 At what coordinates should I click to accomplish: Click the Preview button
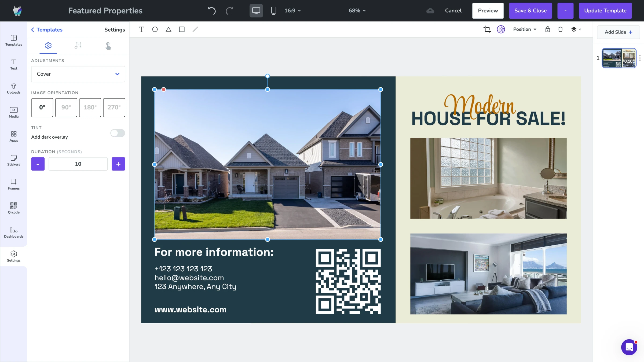click(488, 11)
